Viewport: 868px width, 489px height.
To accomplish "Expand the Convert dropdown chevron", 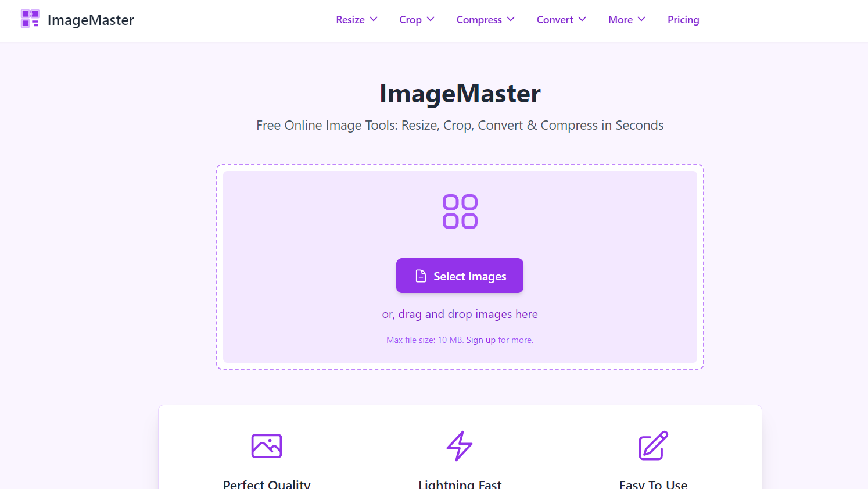I will pyautogui.click(x=582, y=19).
